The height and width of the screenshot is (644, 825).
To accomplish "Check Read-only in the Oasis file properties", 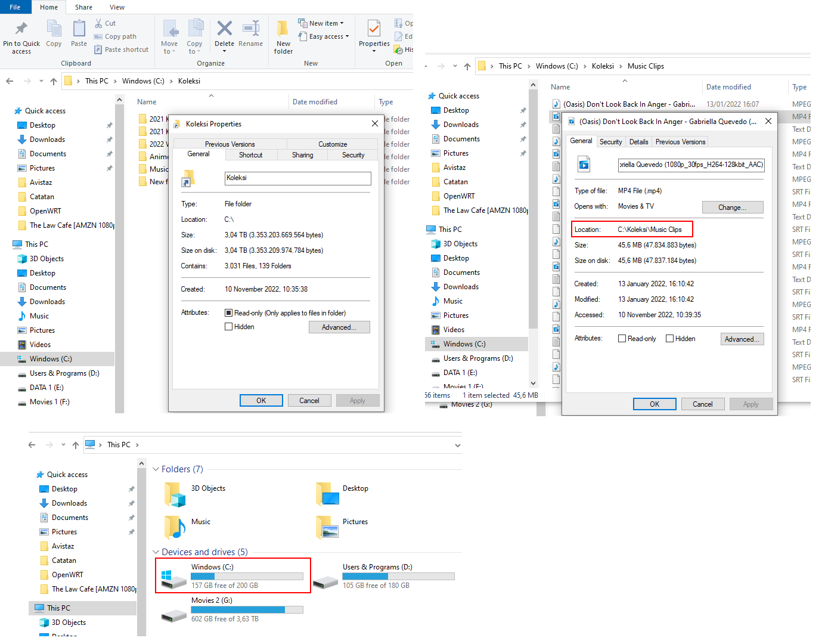I will 622,338.
